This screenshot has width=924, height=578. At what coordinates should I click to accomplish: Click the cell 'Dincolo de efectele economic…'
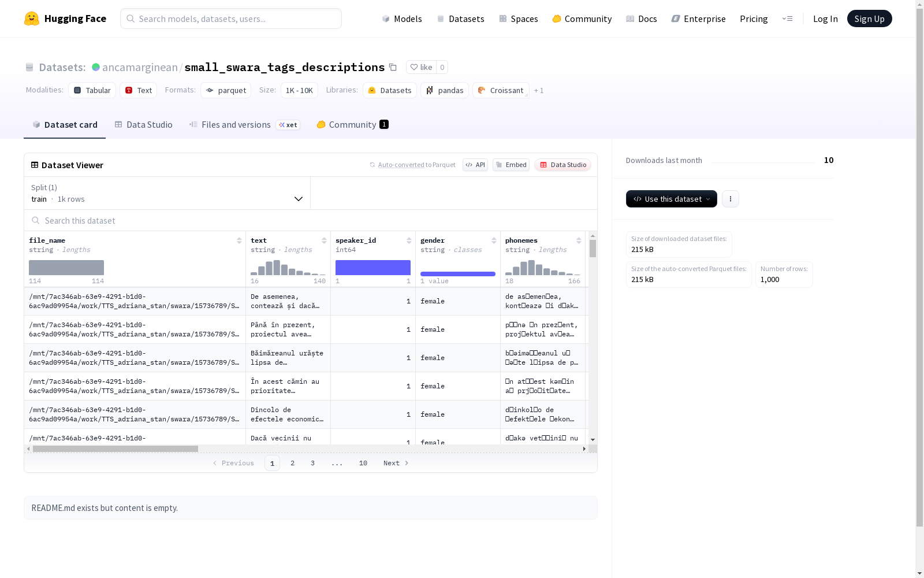point(288,414)
